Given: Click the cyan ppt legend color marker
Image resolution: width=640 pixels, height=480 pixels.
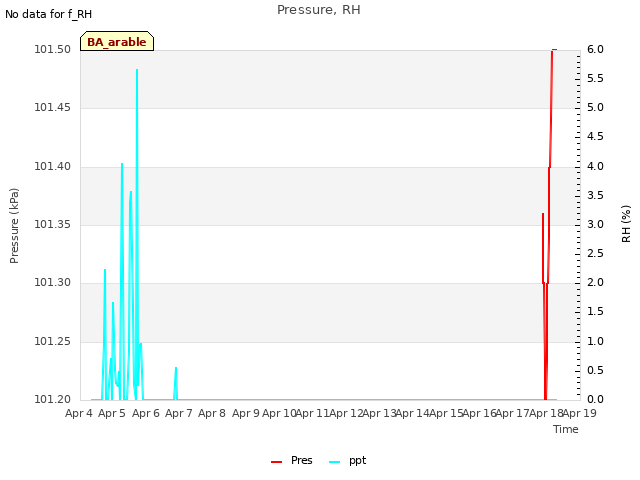Looking at the screenshot, I should [334, 462].
